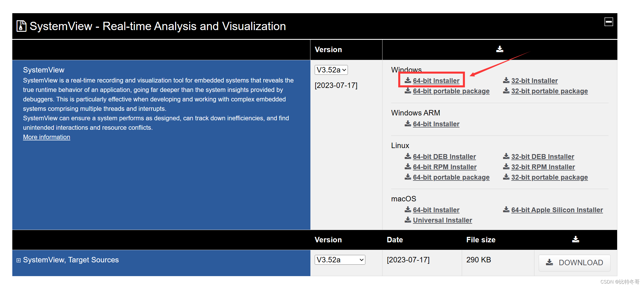Open the More information link
This screenshot has width=644, height=287.
[x=46, y=137]
